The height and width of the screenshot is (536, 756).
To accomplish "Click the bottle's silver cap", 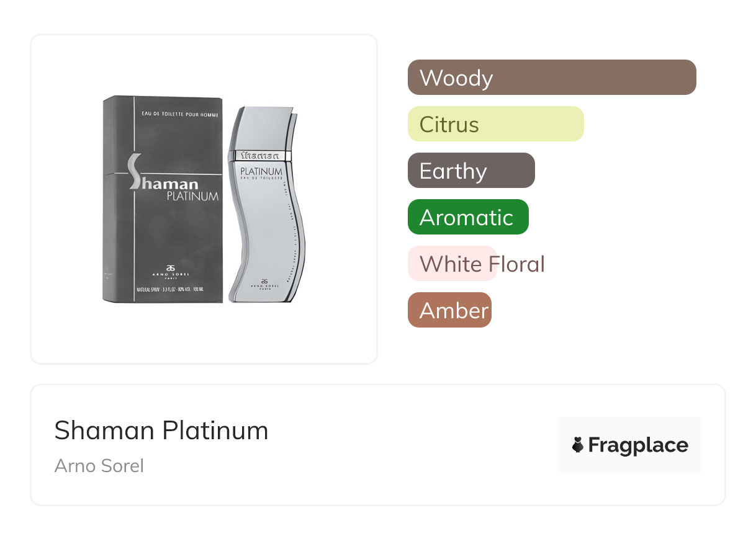I will coord(263,128).
